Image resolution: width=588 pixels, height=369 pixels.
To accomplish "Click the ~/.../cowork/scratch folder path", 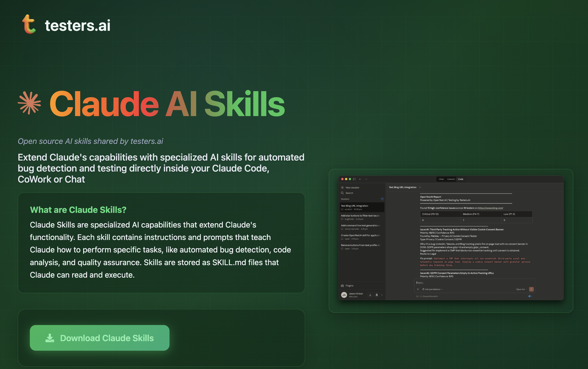I will pyautogui.click(x=427, y=296).
